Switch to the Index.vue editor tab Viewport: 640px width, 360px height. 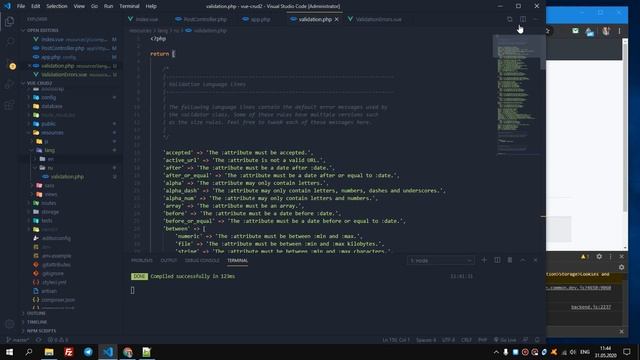(x=143, y=19)
